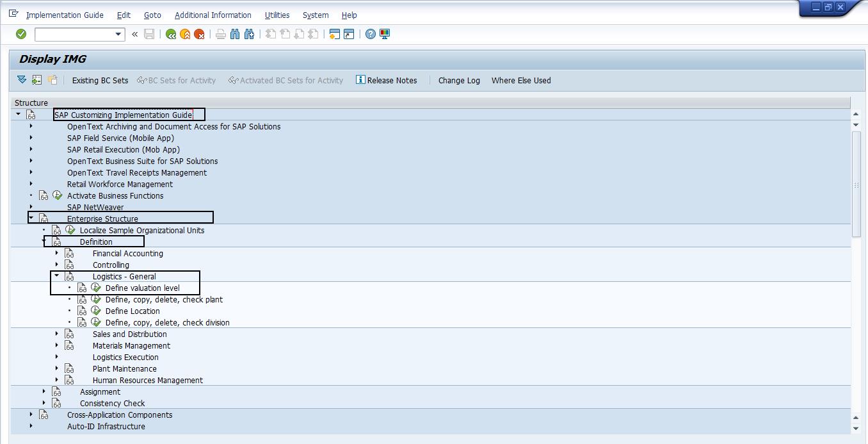Execute the Activate Business Functions clock icon
The width and height of the screenshot is (868, 444).
(x=58, y=195)
